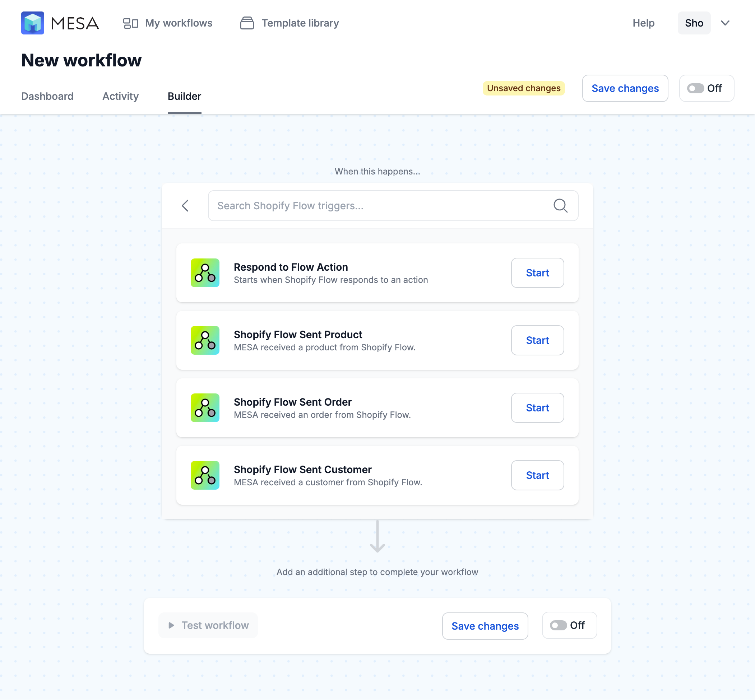Switch to the Dashboard tab
Screen dimensions: 755x700
pos(47,96)
